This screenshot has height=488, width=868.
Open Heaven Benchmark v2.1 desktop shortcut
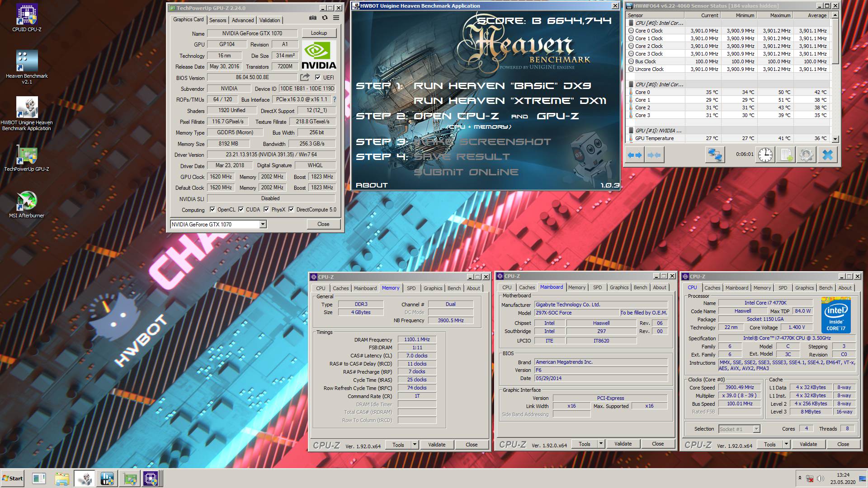point(27,67)
